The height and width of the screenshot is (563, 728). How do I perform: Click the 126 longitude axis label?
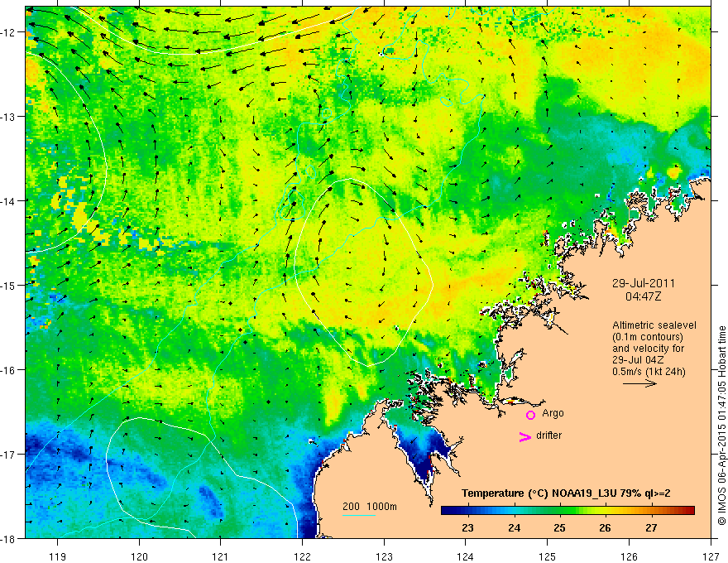click(x=629, y=556)
